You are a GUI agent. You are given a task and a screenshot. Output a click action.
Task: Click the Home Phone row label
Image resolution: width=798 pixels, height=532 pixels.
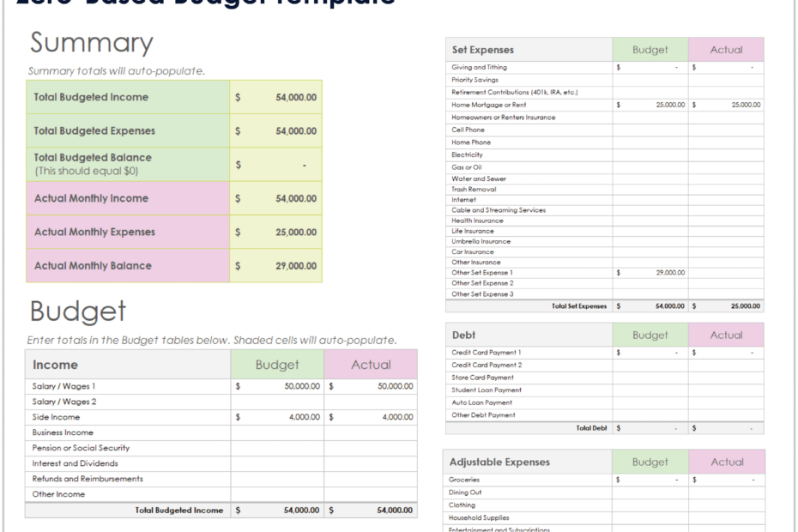pyautogui.click(x=471, y=142)
